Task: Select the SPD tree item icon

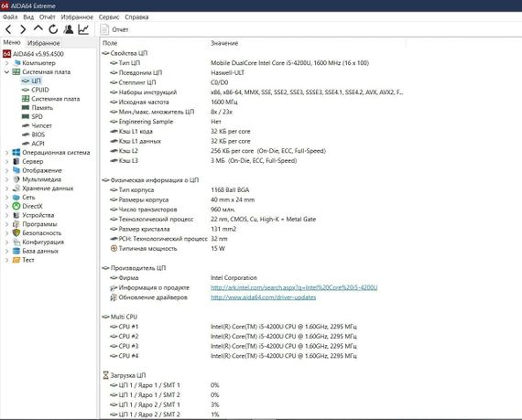Action: tap(26, 117)
